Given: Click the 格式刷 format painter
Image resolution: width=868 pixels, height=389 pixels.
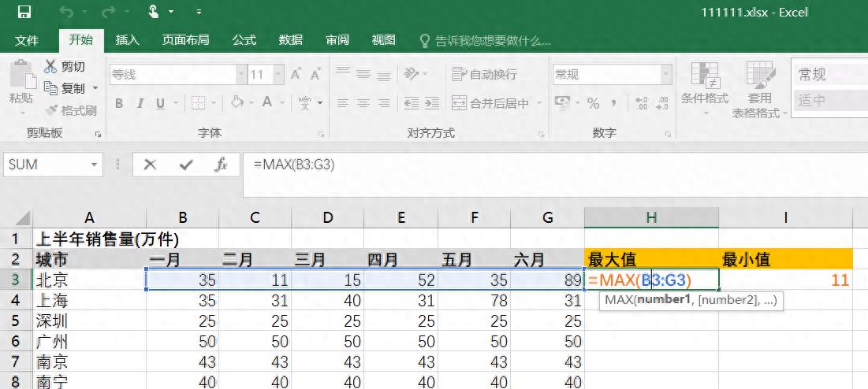Looking at the screenshot, I should 72,110.
